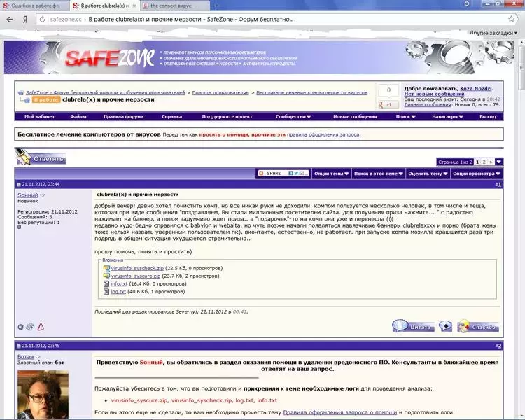The image size is (525, 420).
Task: Click the Yandex 'Я' home button
Action: tap(25, 20)
